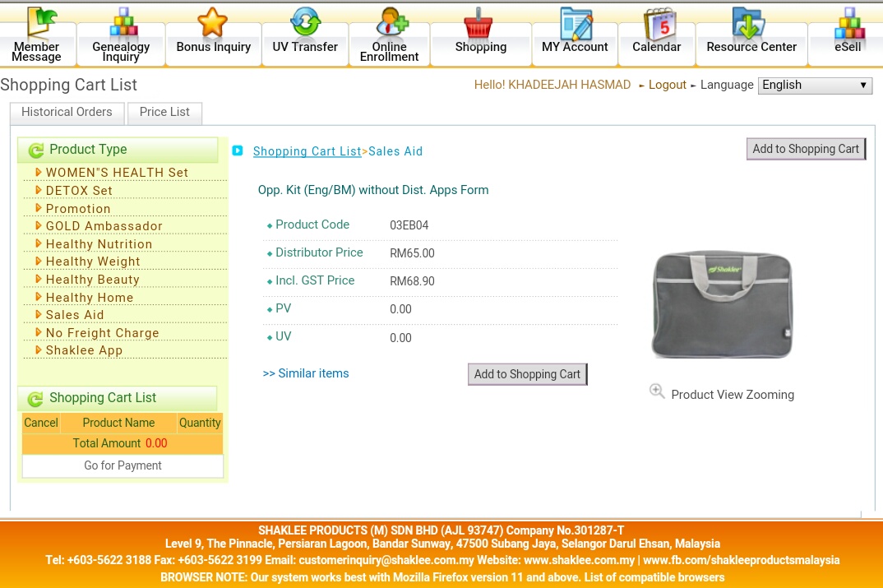Open the Resource Center menu

(x=751, y=47)
